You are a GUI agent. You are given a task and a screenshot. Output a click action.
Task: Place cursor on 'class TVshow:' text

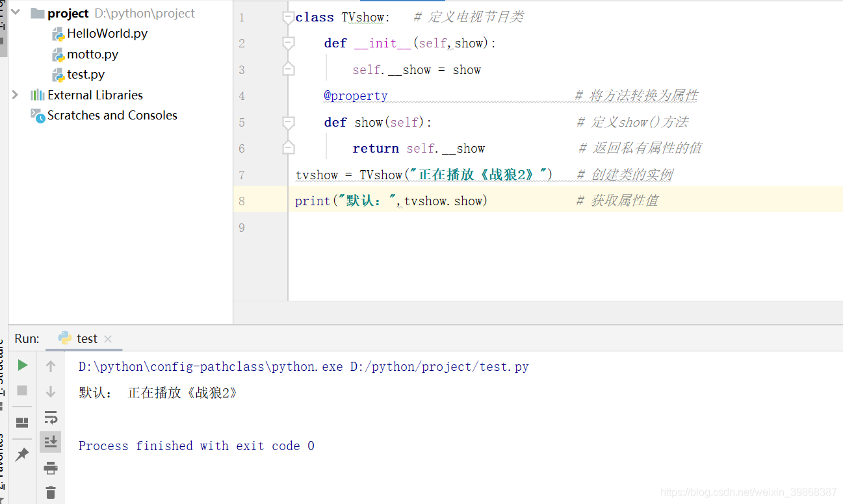342,18
